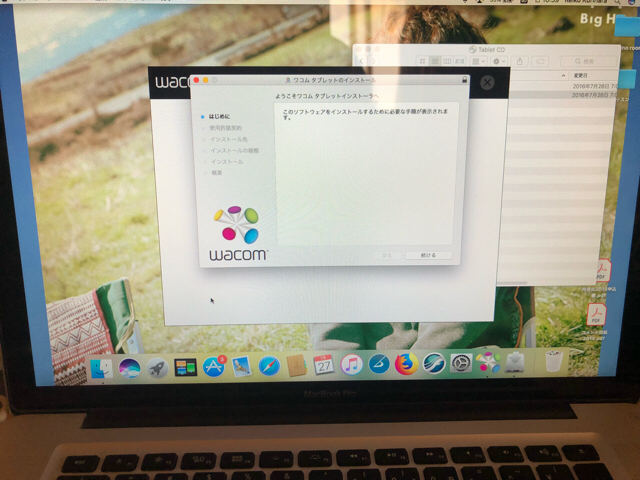Image resolution: width=640 pixels, height=480 pixels.
Task: Switch Tablet CD window to list view
Action: (x=435, y=61)
